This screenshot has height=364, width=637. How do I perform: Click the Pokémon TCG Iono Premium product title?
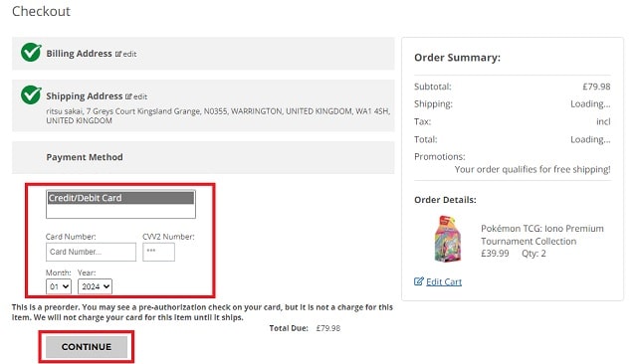[541, 235]
